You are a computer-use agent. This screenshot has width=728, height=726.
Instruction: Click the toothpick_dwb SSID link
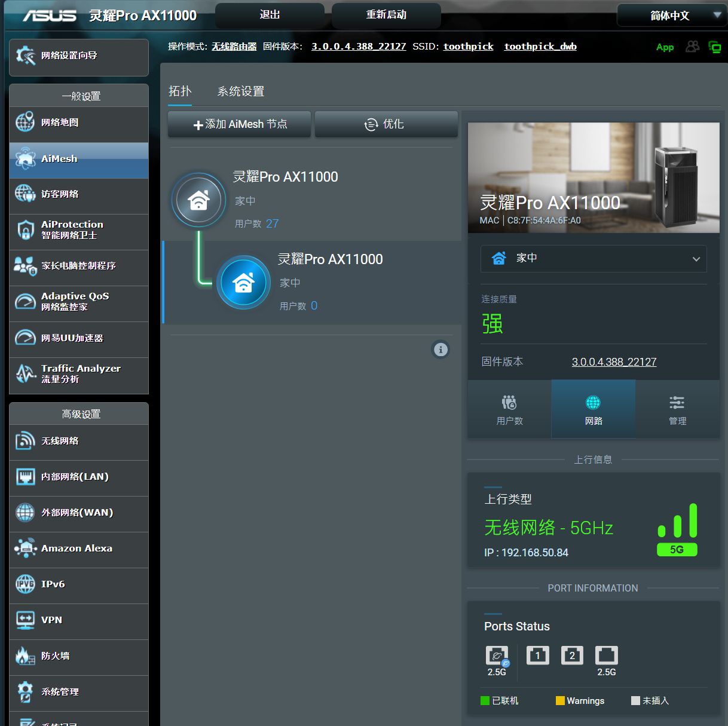click(x=540, y=47)
